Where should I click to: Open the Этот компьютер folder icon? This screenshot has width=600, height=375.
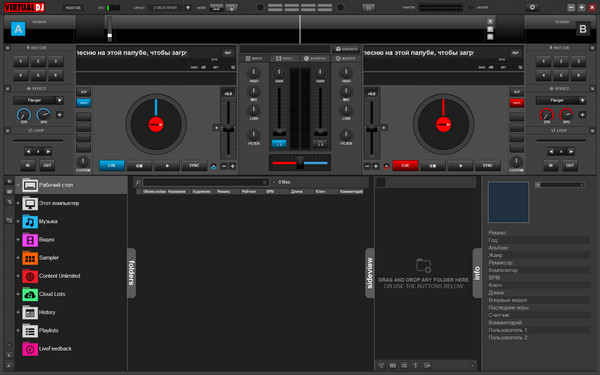pos(30,203)
